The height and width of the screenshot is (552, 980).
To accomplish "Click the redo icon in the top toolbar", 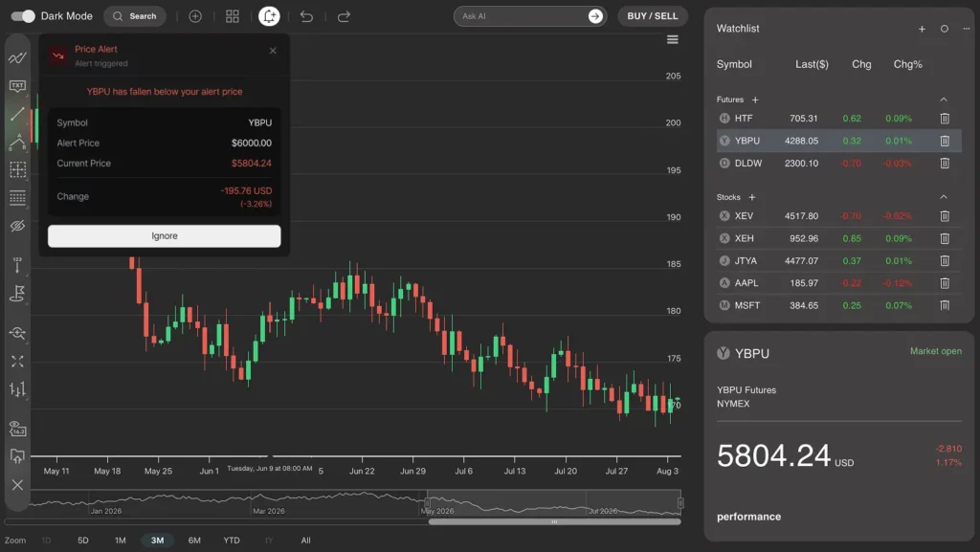I will (x=343, y=15).
